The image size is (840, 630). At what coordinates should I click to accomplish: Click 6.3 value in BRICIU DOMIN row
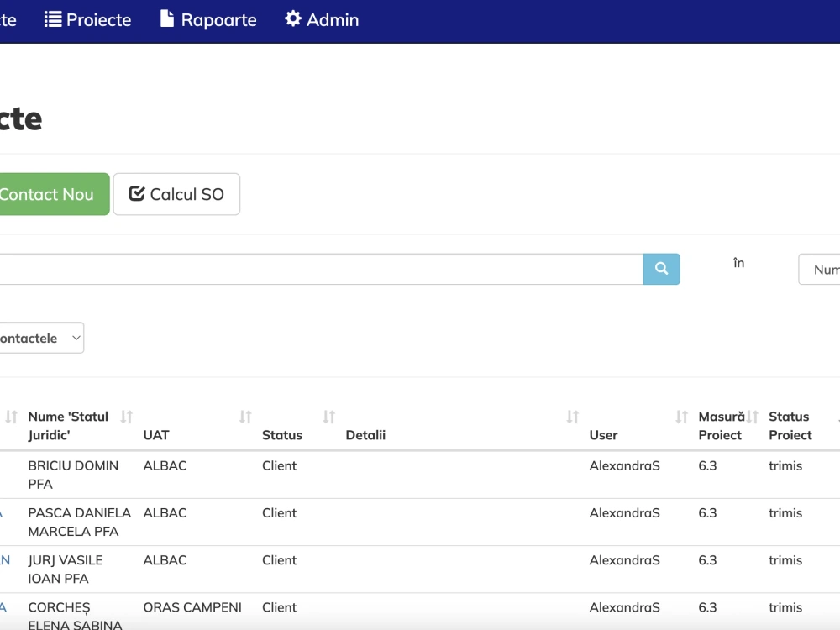click(x=707, y=465)
